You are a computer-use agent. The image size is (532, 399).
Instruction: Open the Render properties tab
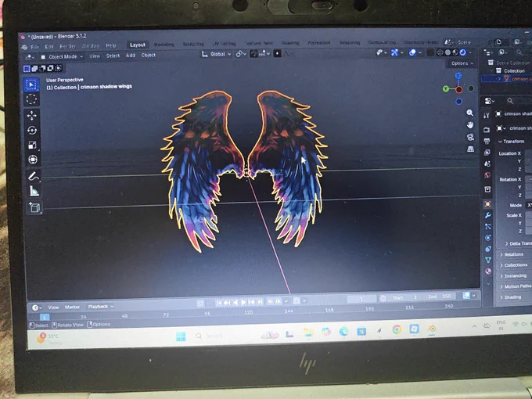point(487,129)
